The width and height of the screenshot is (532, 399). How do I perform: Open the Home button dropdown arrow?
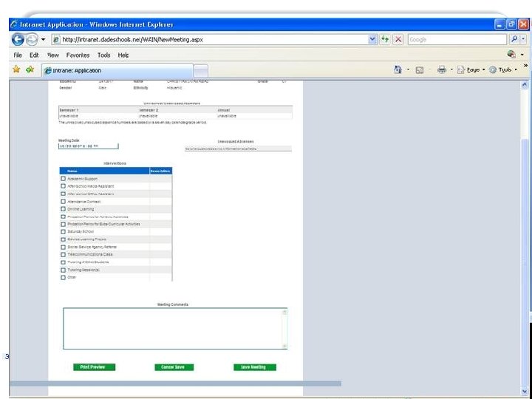[408, 70]
